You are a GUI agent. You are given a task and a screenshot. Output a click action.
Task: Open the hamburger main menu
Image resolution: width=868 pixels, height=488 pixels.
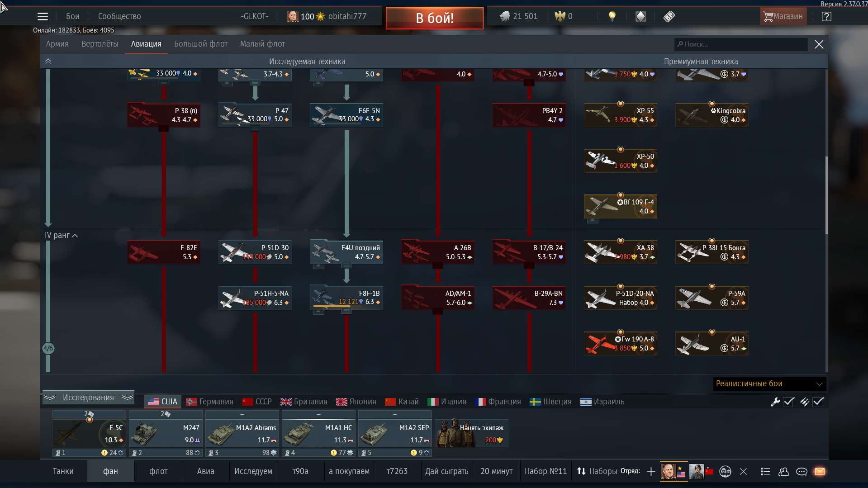43,16
